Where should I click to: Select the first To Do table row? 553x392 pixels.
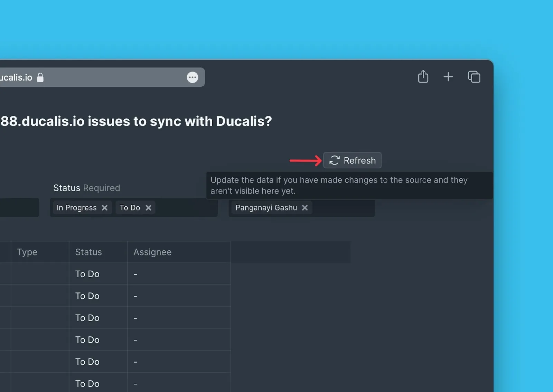[87, 274]
